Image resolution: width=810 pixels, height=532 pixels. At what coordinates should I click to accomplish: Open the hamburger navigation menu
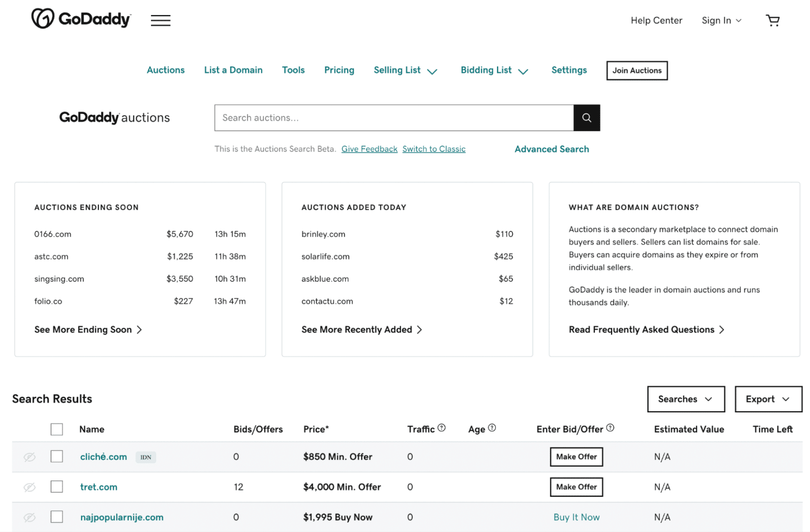[160, 20]
